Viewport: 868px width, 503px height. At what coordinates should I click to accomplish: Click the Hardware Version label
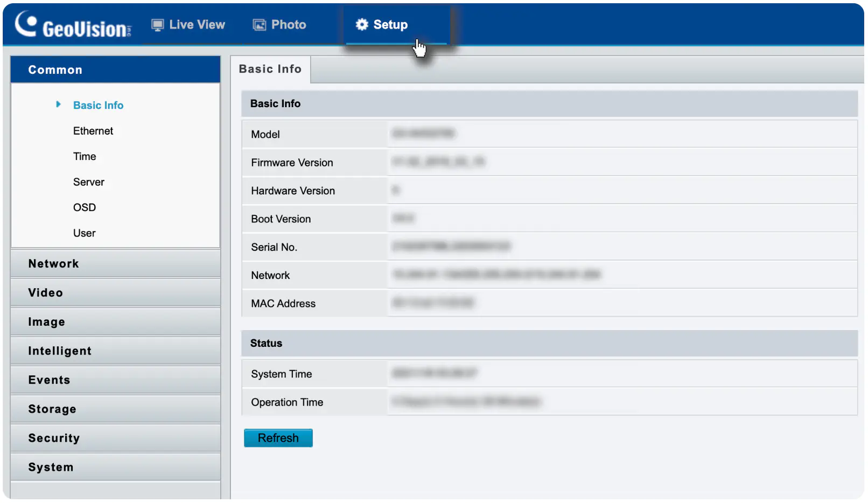tap(293, 191)
